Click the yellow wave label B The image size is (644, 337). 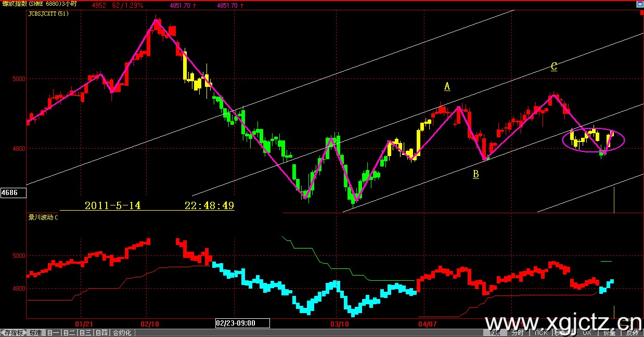[x=475, y=175]
